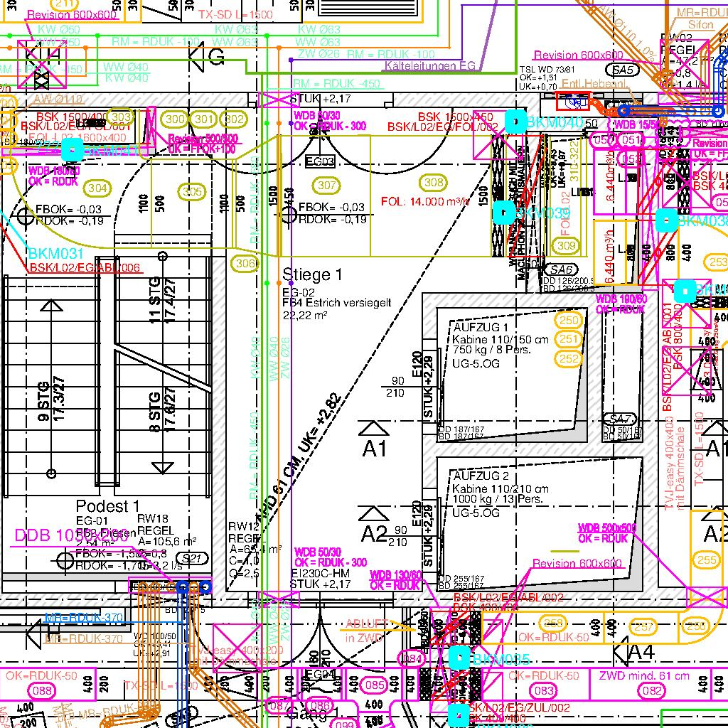Select the yellow oval tag 252

click(x=569, y=358)
